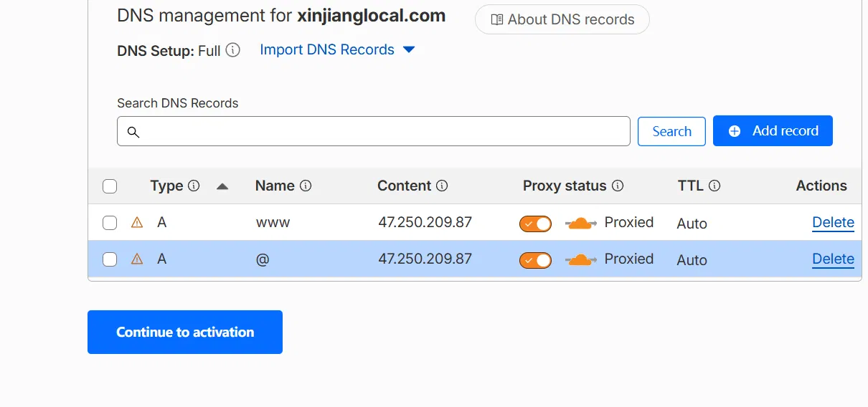This screenshot has height=407, width=868.
Task: Delete the www A record
Action: pos(833,223)
